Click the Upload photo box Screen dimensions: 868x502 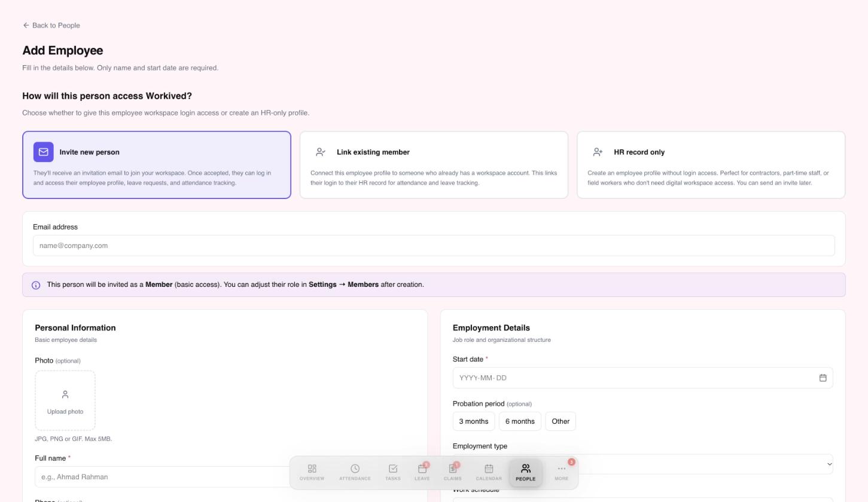65,400
